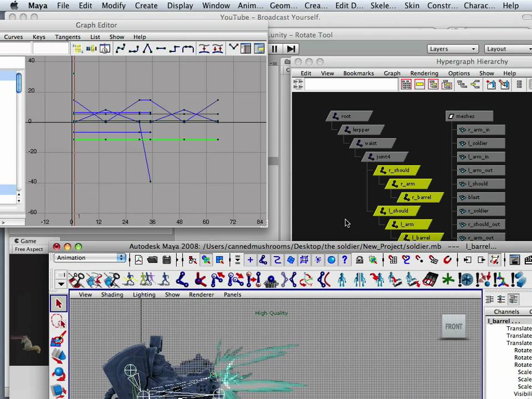Select the Lasso tool in the toolbox
This screenshot has height=399, width=532.
[x=59, y=321]
